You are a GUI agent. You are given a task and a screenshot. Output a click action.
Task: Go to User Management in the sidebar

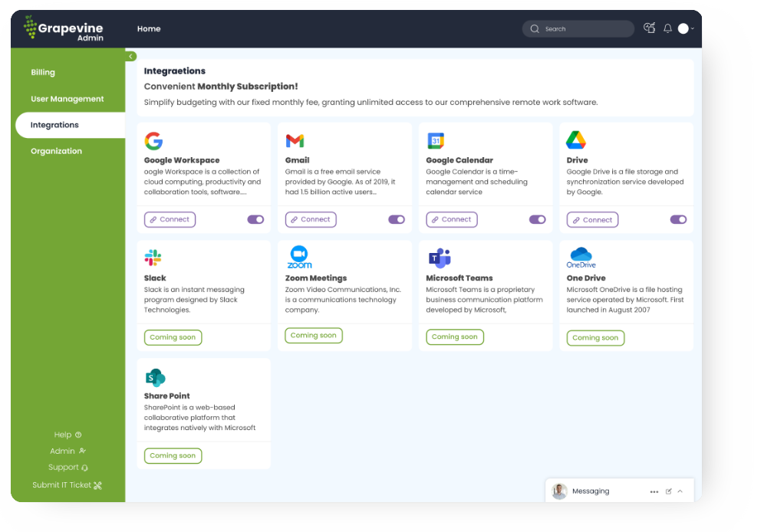pos(68,99)
